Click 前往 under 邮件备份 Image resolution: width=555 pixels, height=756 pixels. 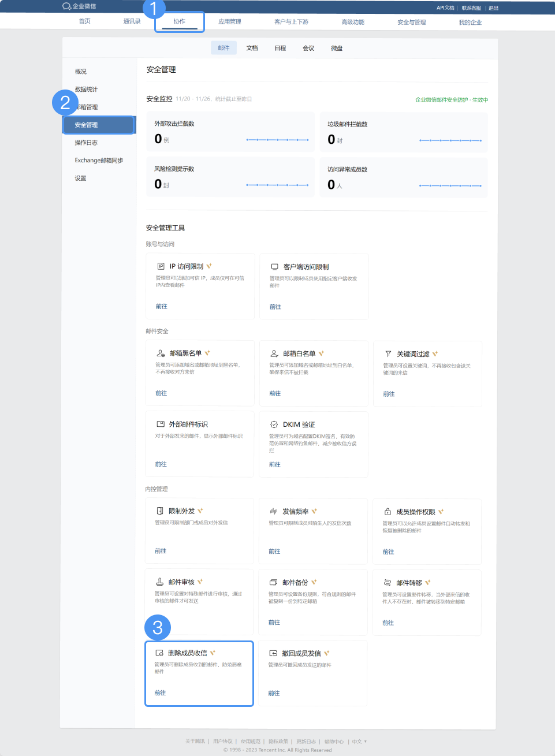pos(274,623)
